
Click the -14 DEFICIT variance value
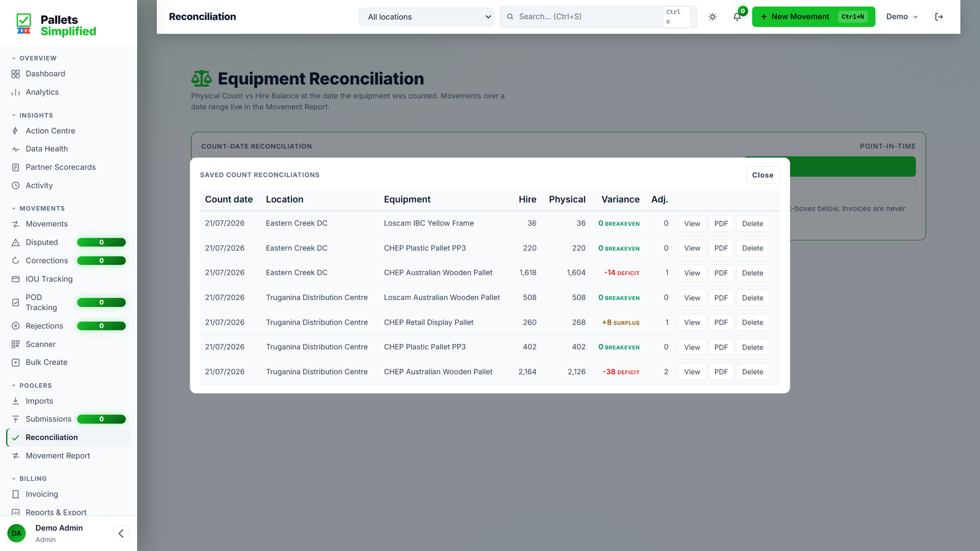click(621, 273)
